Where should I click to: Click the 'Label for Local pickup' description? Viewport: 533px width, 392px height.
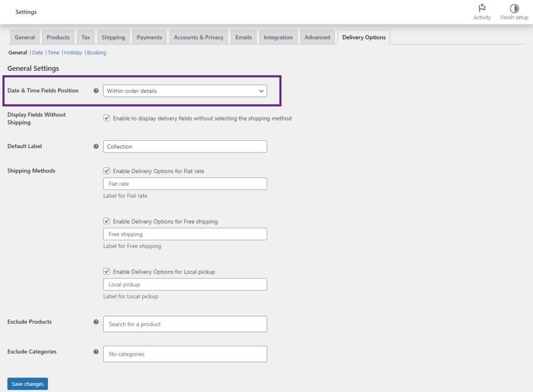pyautogui.click(x=131, y=296)
